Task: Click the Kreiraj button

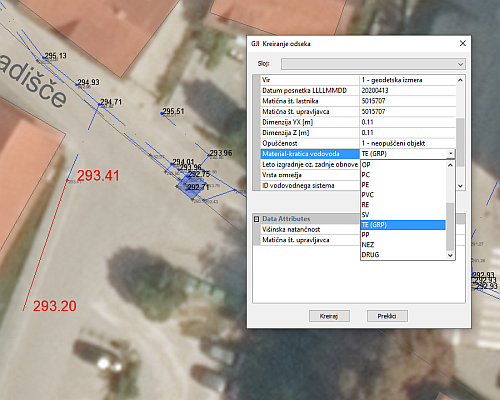Action: click(329, 316)
